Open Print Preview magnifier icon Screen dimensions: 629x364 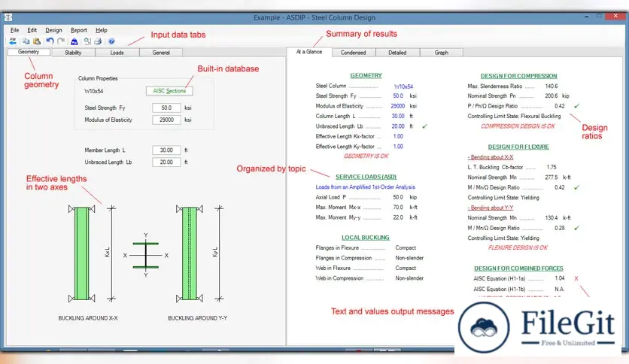87,41
